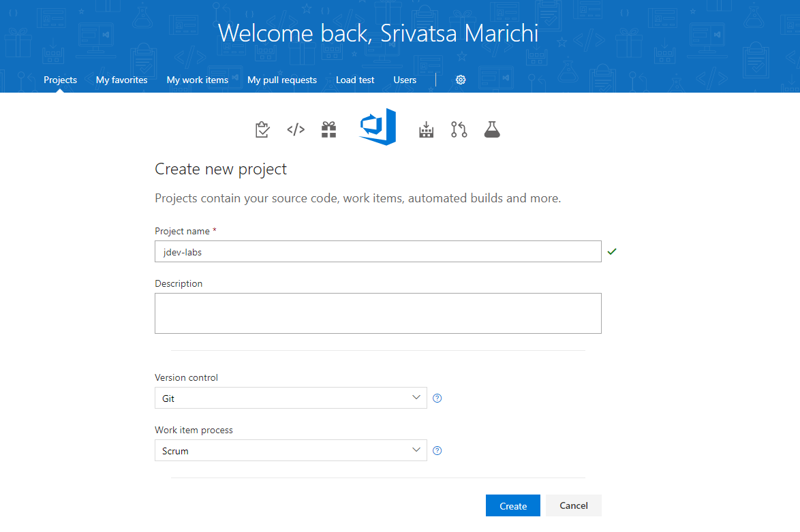This screenshot has height=532, width=800.
Task: Select the test flask icon
Action: pyautogui.click(x=492, y=129)
